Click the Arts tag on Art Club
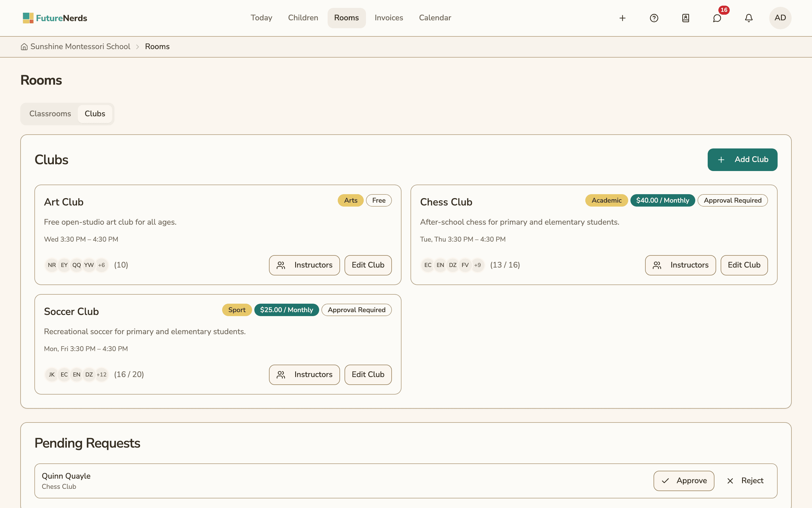812x508 pixels. click(351, 201)
